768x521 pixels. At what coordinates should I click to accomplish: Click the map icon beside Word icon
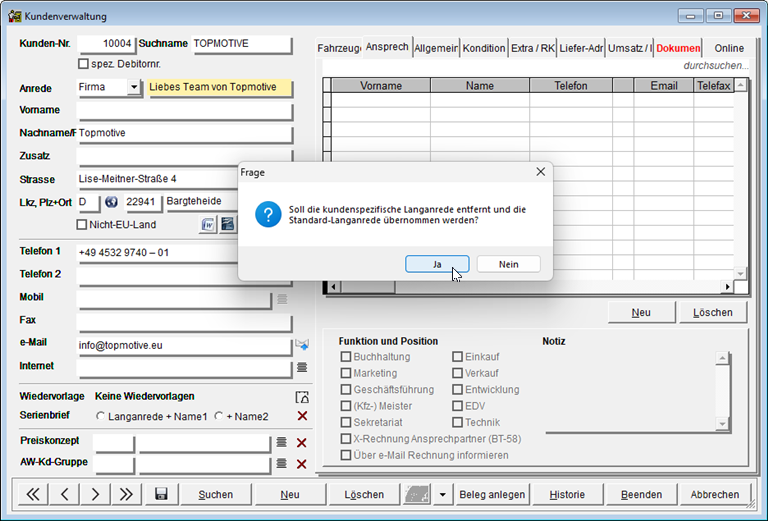[227, 225]
